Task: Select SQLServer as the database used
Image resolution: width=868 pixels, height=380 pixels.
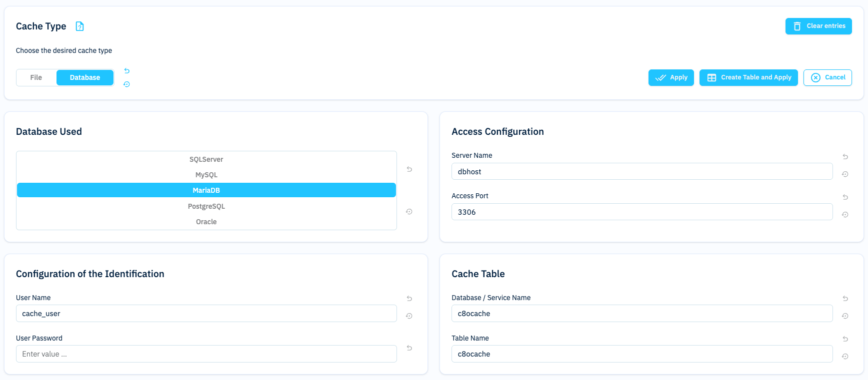Action: [x=206, y=159]
